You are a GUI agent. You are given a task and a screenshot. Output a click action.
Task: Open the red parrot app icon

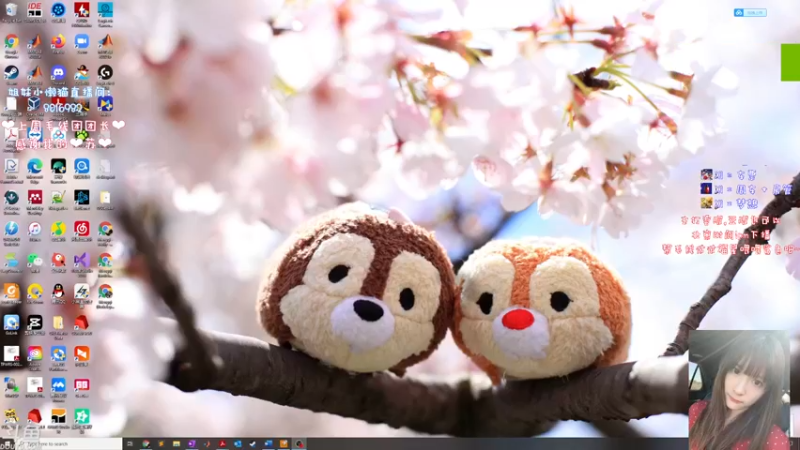pos(58,260)
